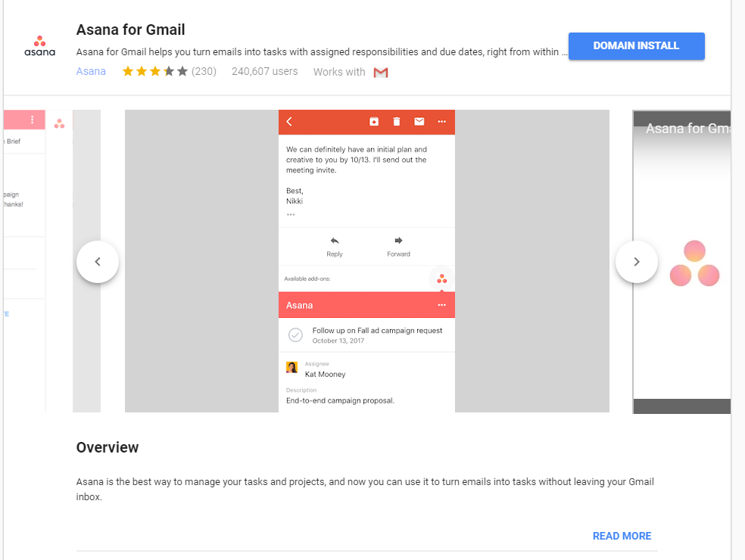745x560 pixels.
Task: Click the Asana logo icon
Action: 40,46
